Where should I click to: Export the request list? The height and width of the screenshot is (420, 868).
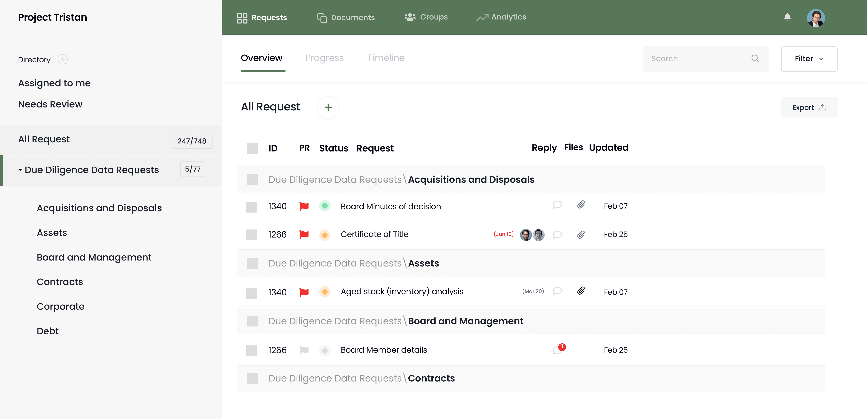809,107
